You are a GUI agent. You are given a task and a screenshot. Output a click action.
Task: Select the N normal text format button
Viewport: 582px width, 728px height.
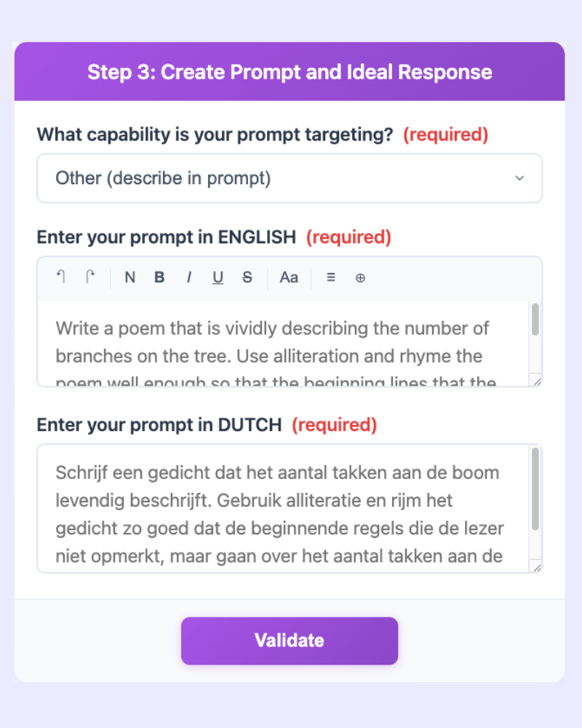coord(130,277)
